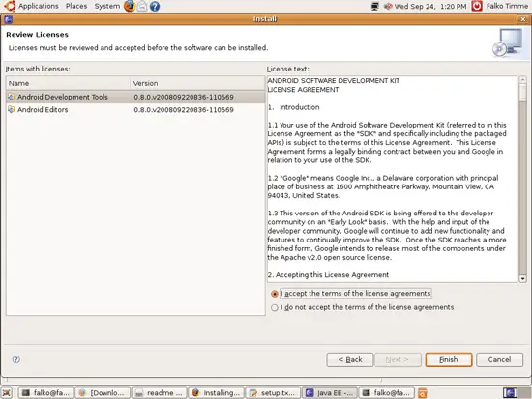The image size is (532, 399).
Task: Switch to the readme taskbar window
Action: pyautogui.click(x=159, y=393)
